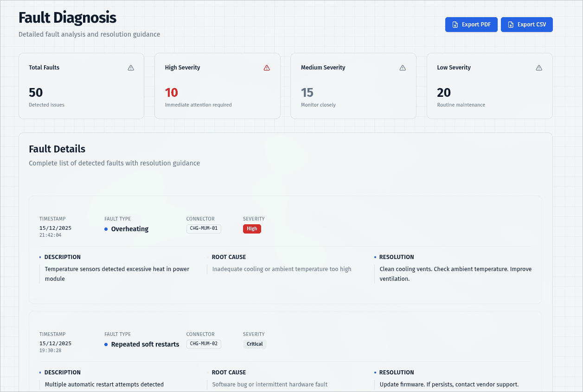
Task: Click the Export PDF button
Action: 471,25
